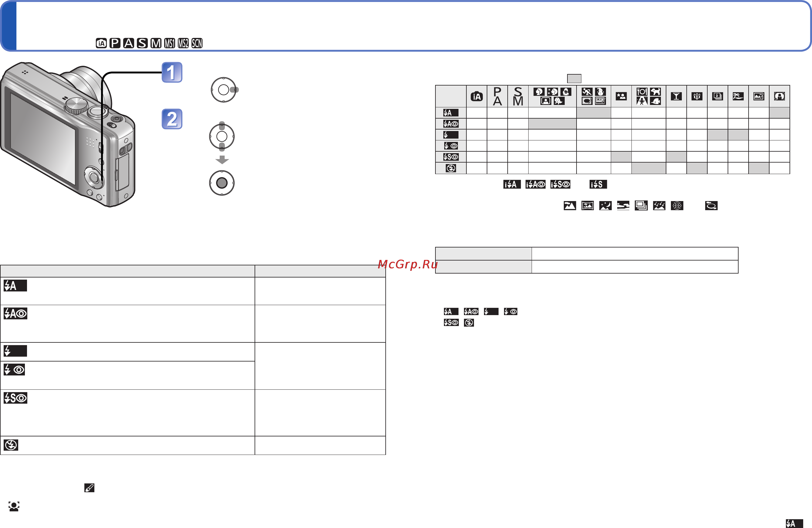The height and width of the screenshot is (528, 812).
Task: Click the iA icon in the flash table header
Action: click(477, 96)
